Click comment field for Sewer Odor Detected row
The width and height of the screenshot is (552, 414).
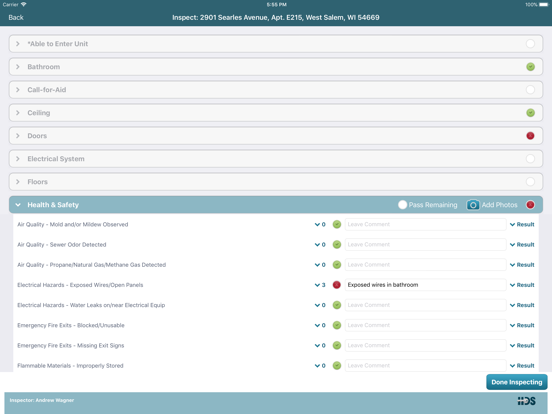coord(425,244)
